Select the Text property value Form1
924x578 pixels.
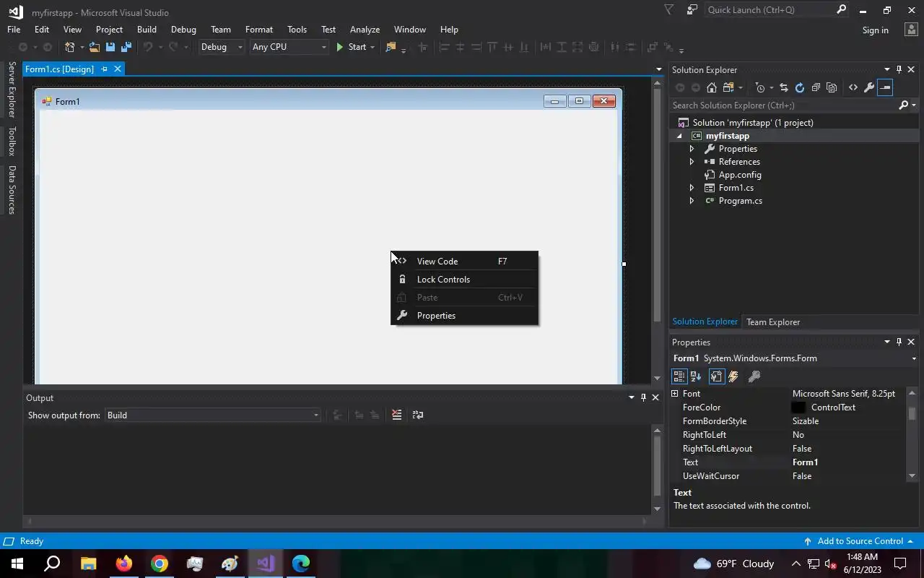(x=805, y=462)
